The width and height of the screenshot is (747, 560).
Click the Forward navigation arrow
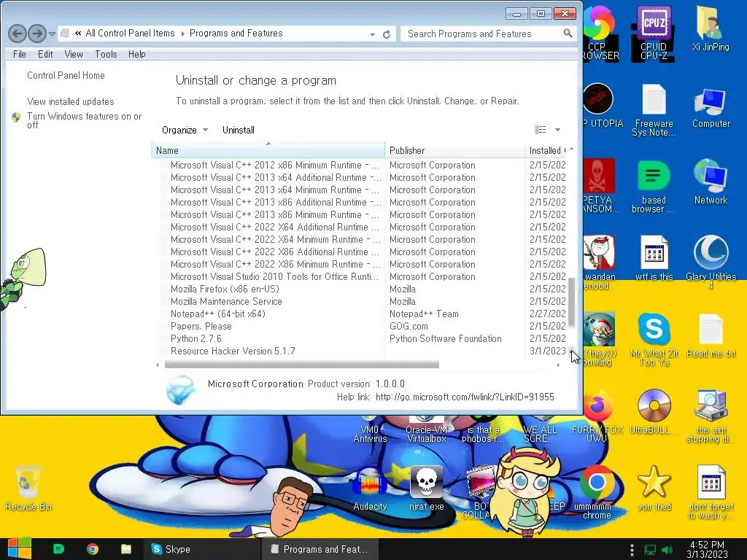coord(37,34)
